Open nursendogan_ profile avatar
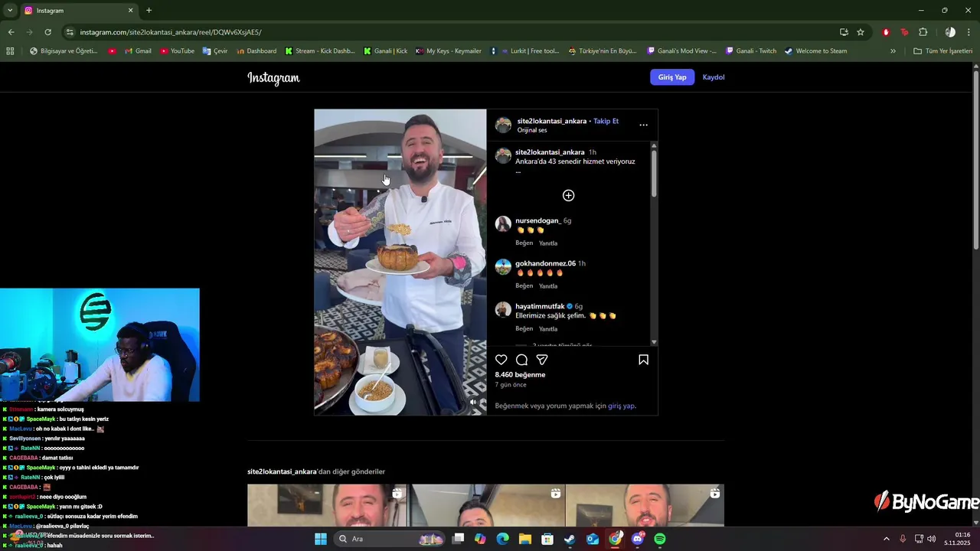The width and height of the screenshot is (980, 551). pyautogui.click(x=503, y=223)
